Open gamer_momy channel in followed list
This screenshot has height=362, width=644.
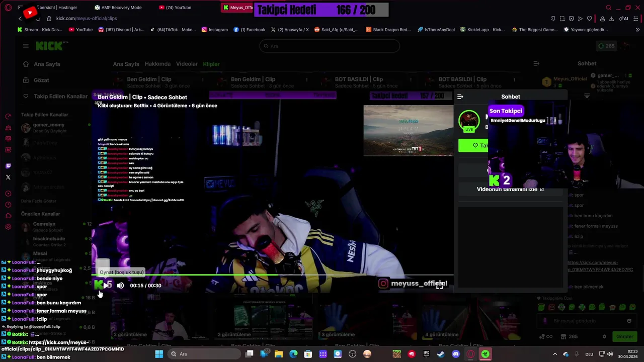pyautogui.click(x=48, y=128)
